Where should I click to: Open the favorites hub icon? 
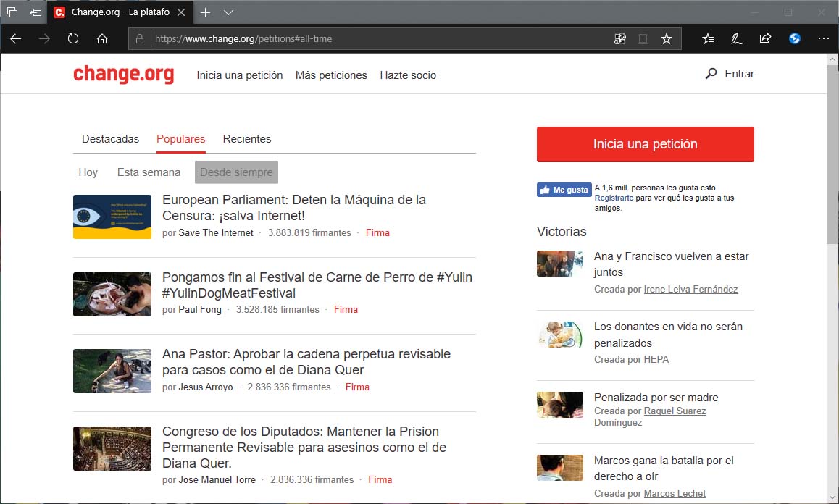click(x=708, y=38)
